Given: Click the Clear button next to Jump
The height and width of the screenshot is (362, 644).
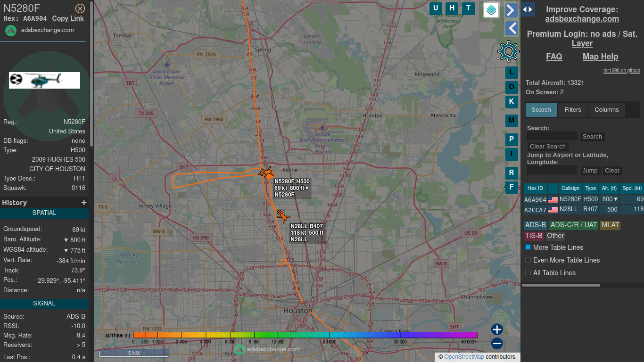Looking at the screenshot, I should coord(612,171).
